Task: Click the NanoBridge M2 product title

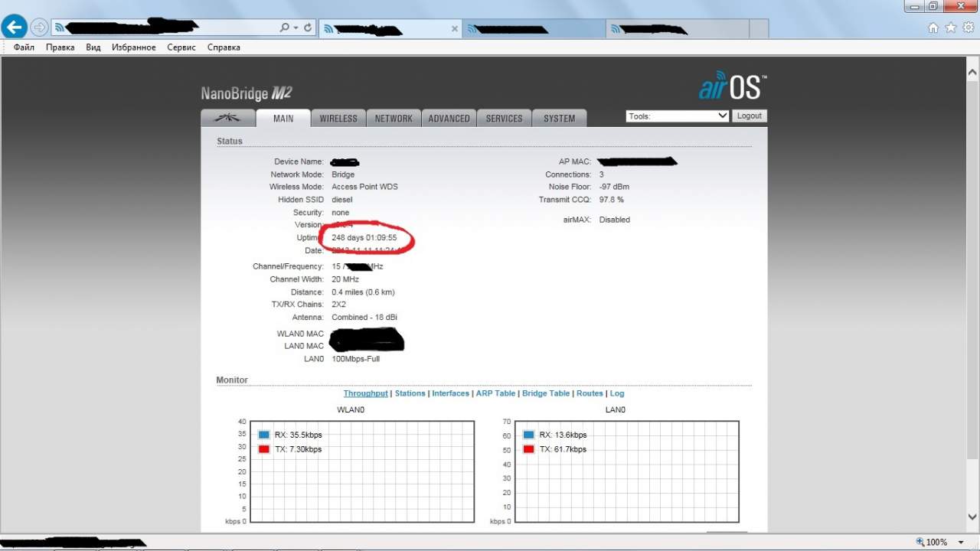Action: point(247,93)
